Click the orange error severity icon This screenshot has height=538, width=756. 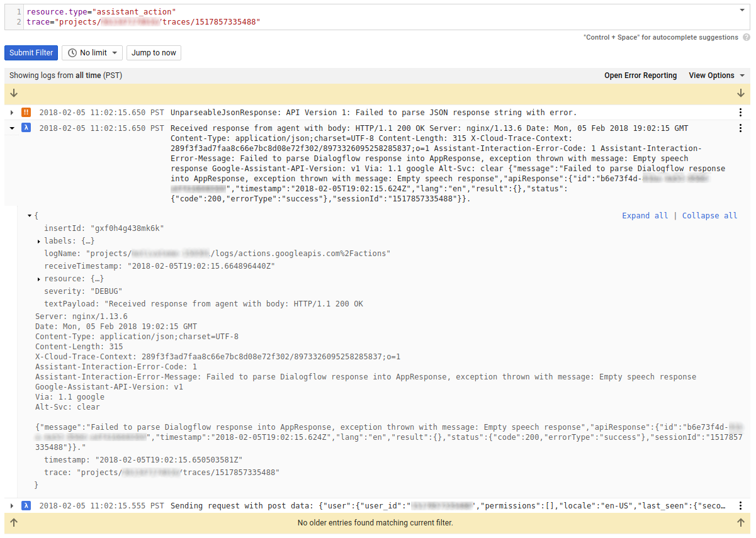26,113
